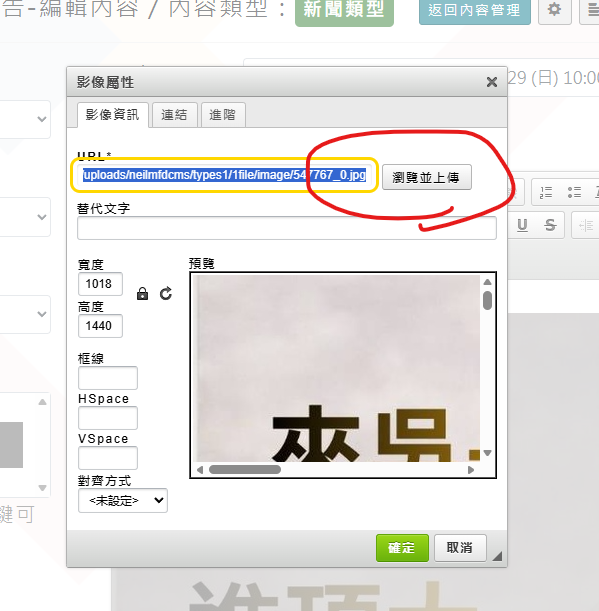Apply strikethrough formatting in the editor
Screen dimensions: 599x611
click(x=550, y=225)
